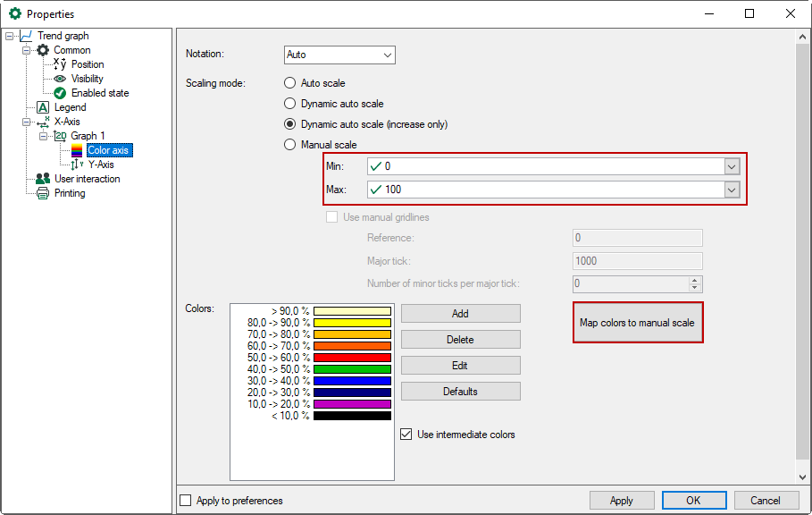The image size is (812, 515).
Task: Open the Notation dropdown
Action: tap(339, 55)
